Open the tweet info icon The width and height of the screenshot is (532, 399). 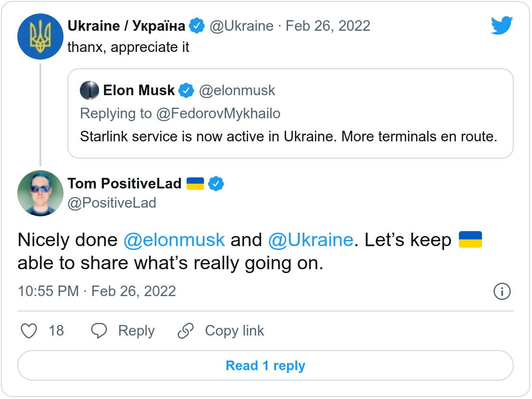click(x=502, y=291)
